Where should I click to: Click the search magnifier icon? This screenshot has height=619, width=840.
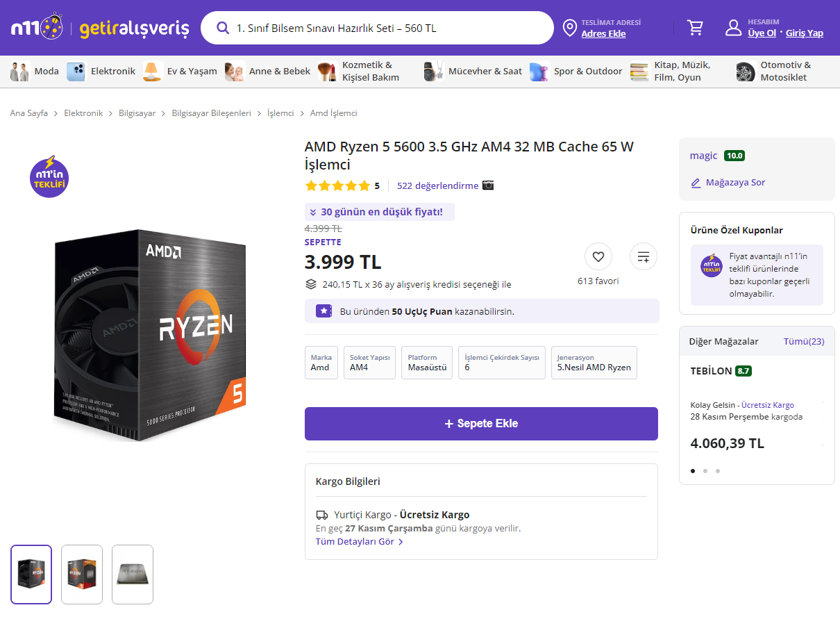(223, 28)
